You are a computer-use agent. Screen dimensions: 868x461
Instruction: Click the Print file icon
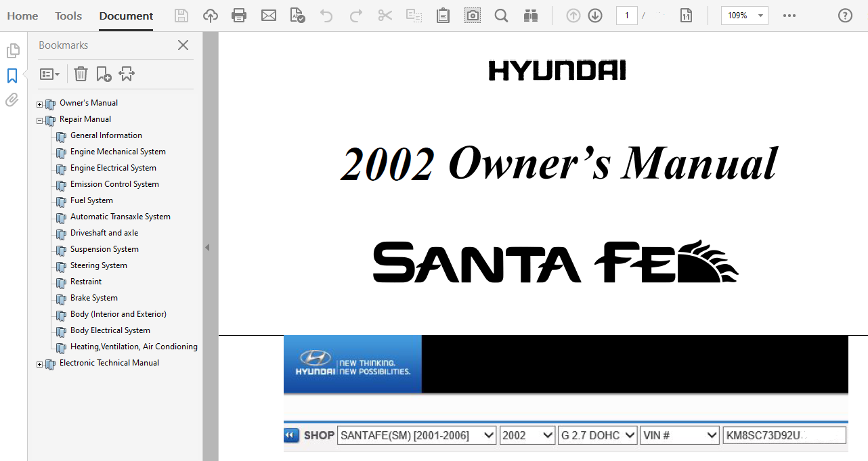point(239,16)
